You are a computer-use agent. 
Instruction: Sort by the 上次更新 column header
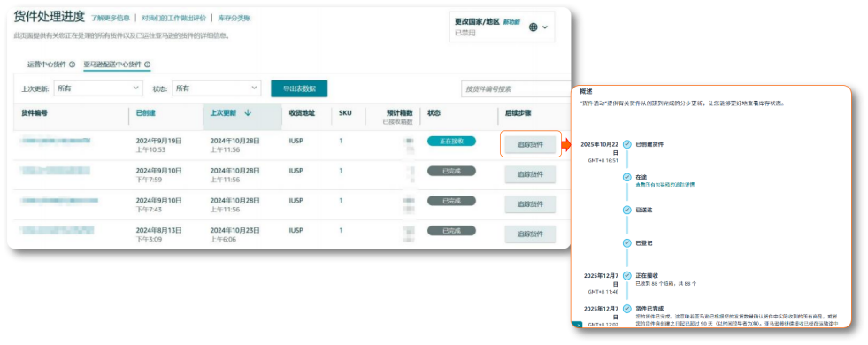[x=223, y=112]
